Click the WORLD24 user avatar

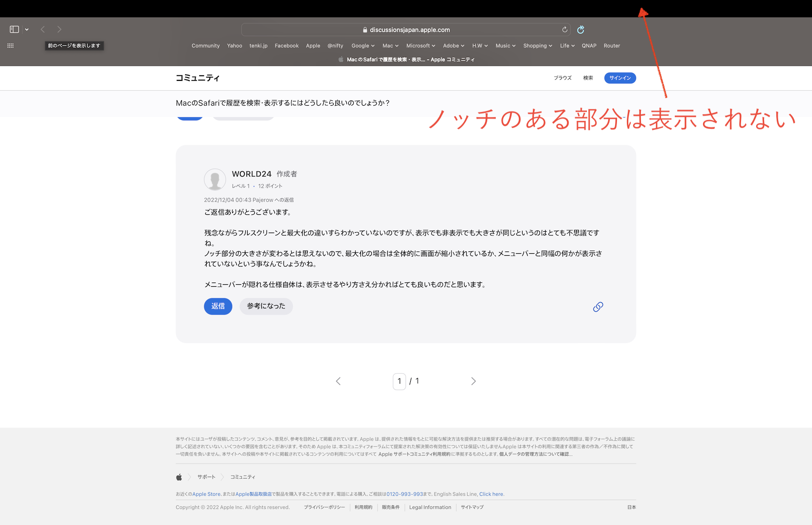click(215, 180)
